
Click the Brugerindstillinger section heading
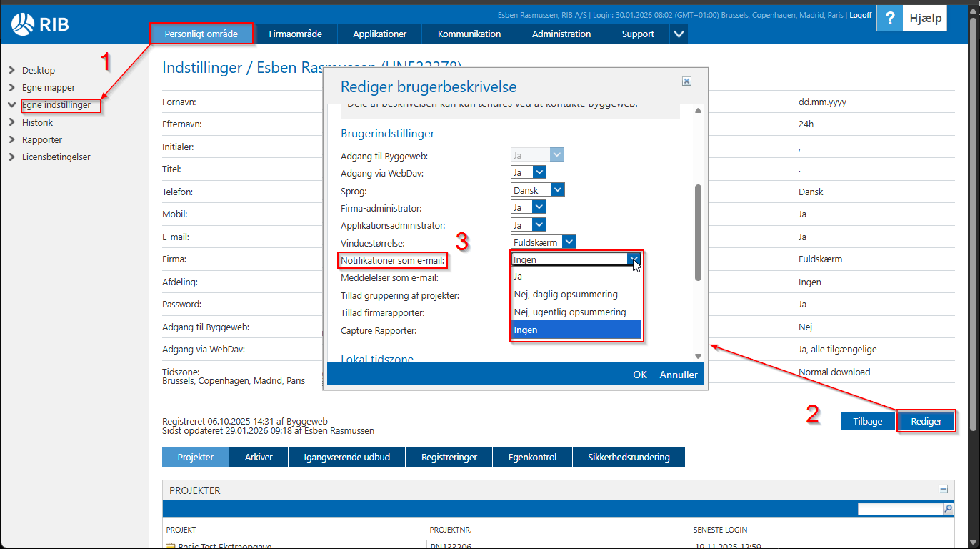[x=388, y=134]
